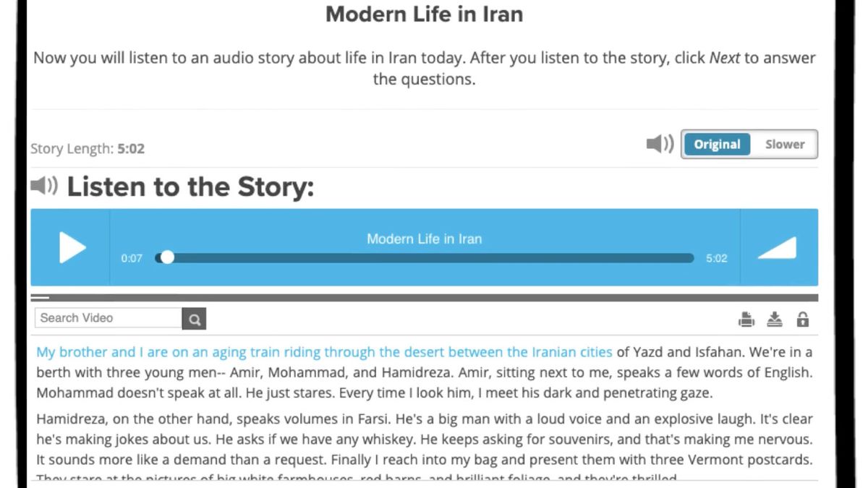Print the story transcript
This screenshot has width=868, height=488.
click(746, 318)
